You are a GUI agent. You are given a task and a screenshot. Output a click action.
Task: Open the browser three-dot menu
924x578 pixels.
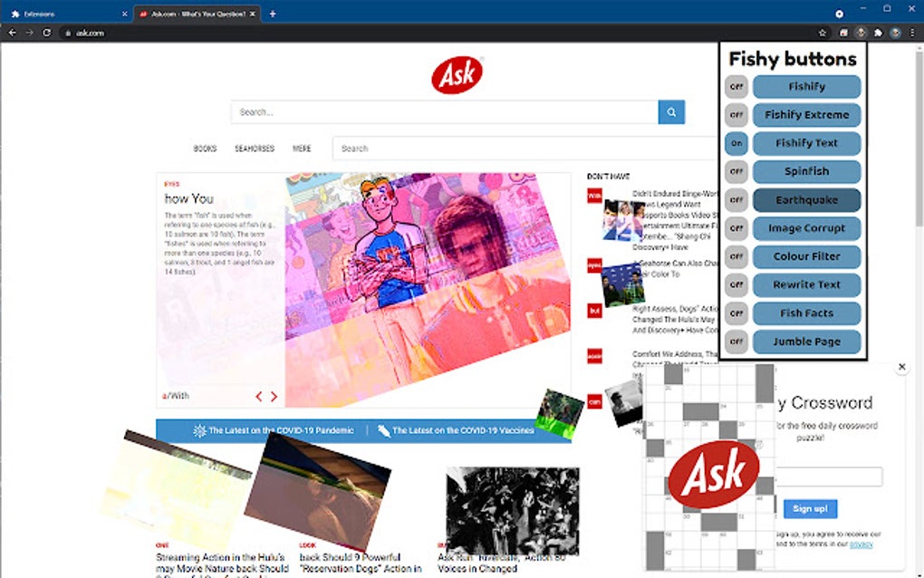[x=912, y=33]
